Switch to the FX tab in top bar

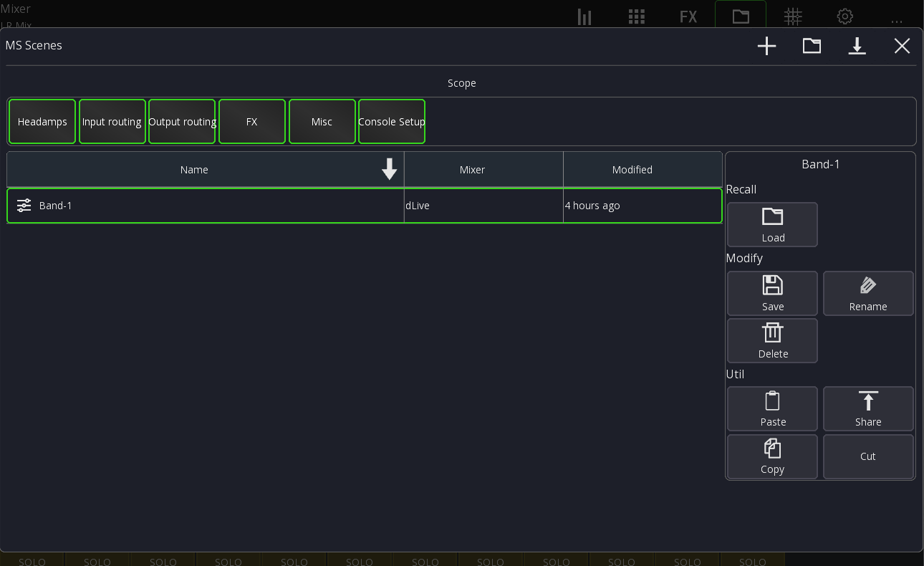688,16
